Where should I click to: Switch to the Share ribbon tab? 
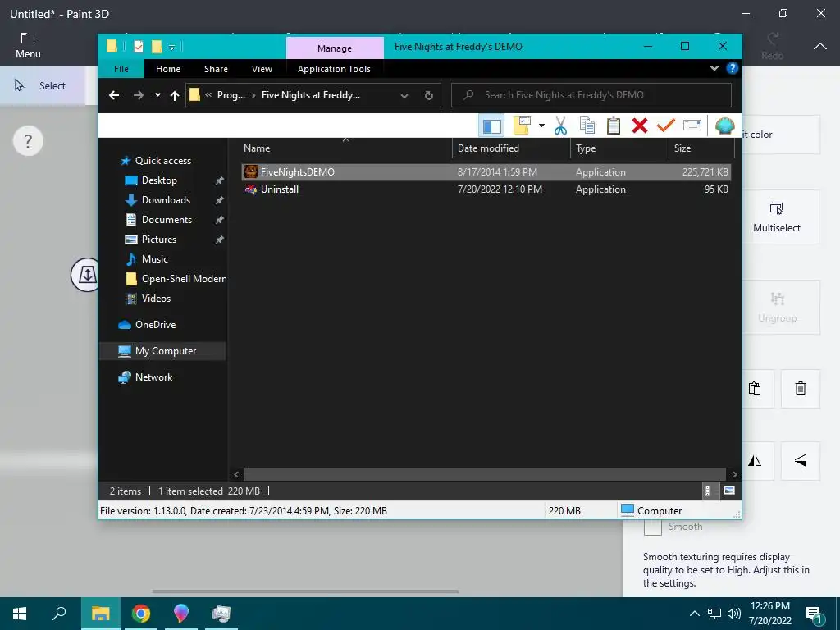[216, 69]
